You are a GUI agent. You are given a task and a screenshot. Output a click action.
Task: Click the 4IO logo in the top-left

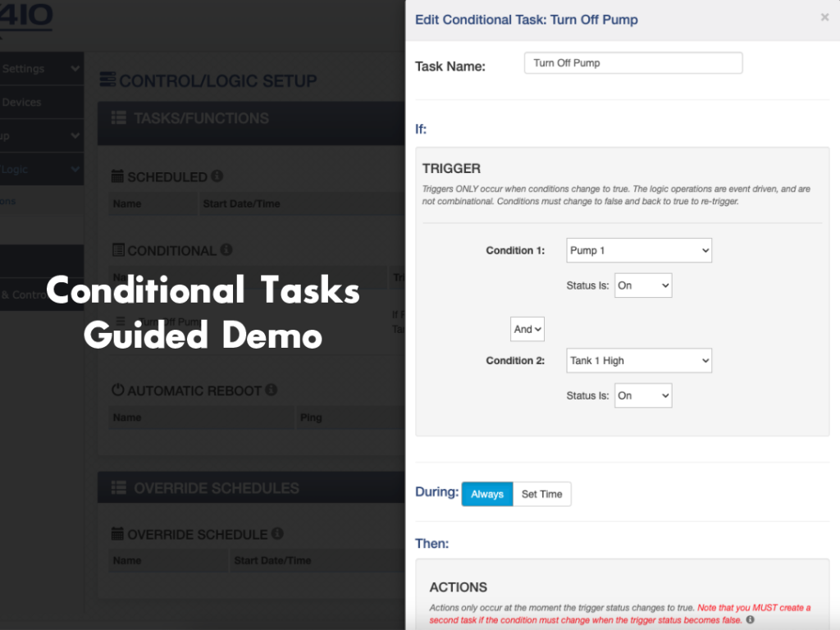25,15
